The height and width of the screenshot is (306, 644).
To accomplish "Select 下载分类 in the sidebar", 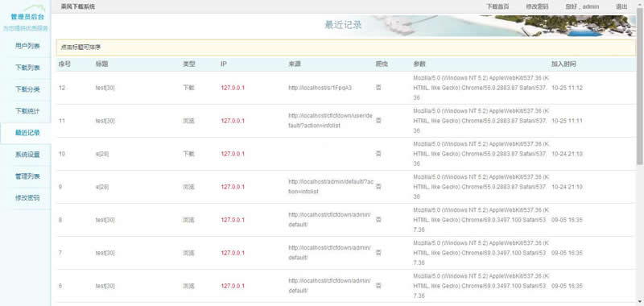I will tap(27, 89).
